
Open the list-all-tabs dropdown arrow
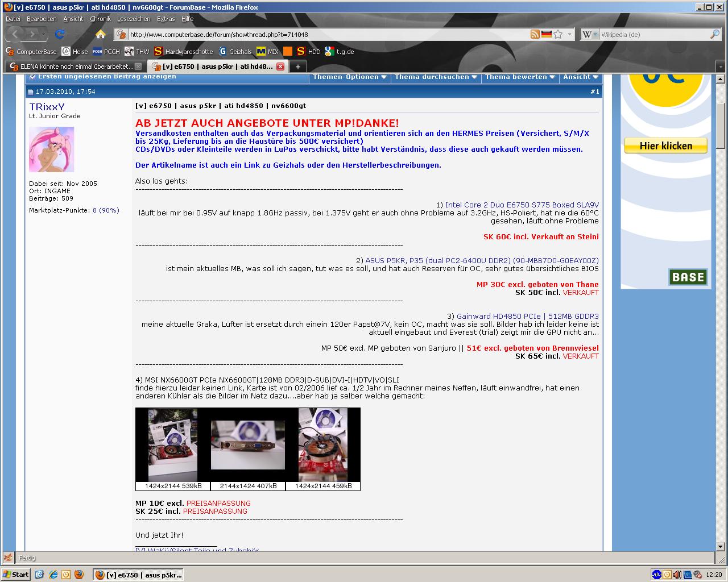(x=721, y=66)
